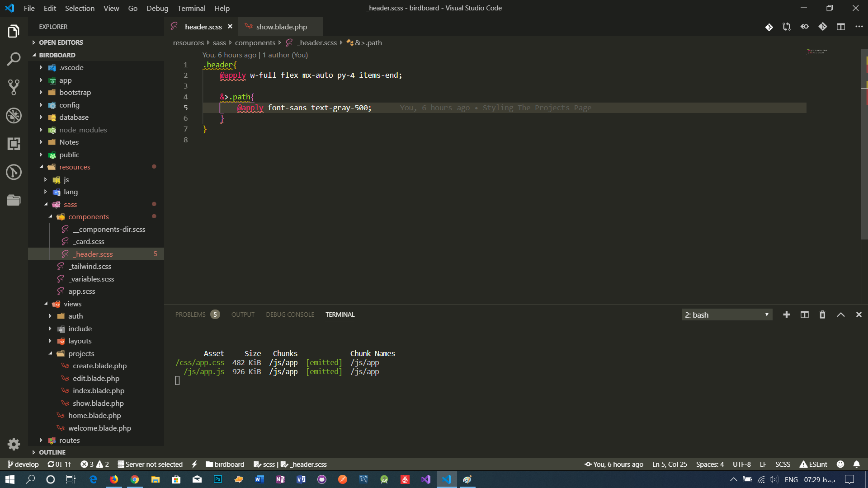
Task: Open Chrome from the Windows taskbar
Action: 135,479
